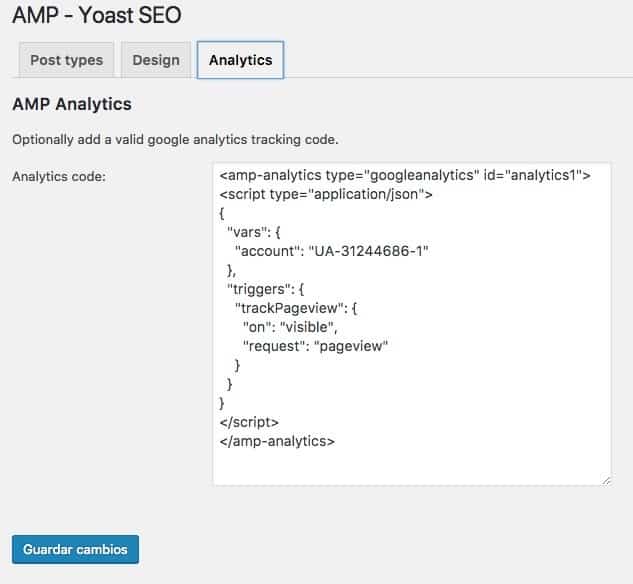
Task: Click inside the Analytics code textarea
Action: click(412, 324)
